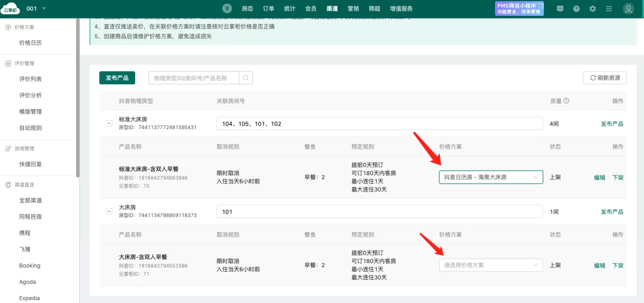This screenshot has width=644, height=303.
Task: Open the hamburger list menu icon
Action: point(609,9)
